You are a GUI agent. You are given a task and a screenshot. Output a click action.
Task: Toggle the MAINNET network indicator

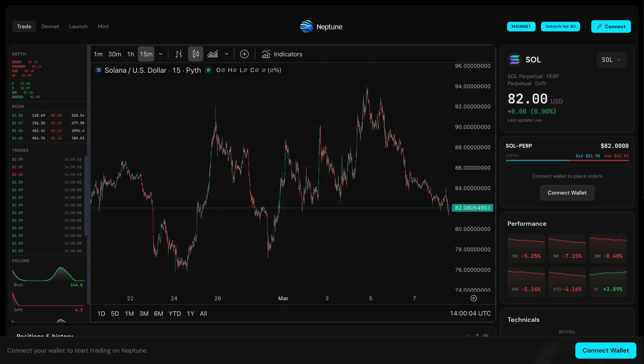(x=521, y=26)
